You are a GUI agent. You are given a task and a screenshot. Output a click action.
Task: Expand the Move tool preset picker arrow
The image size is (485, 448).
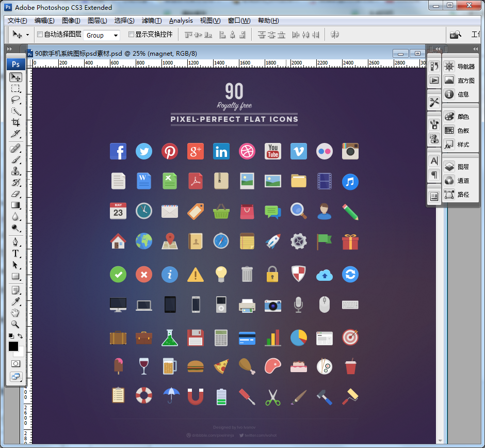pos(27,35)
